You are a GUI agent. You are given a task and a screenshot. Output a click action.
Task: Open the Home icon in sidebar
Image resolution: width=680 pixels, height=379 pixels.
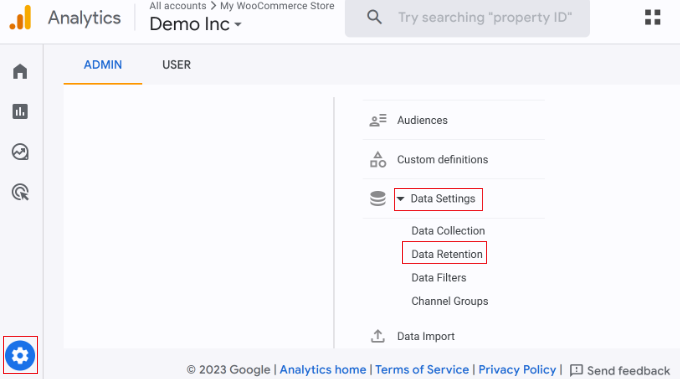pyautogui.click(x=20, y=71)
